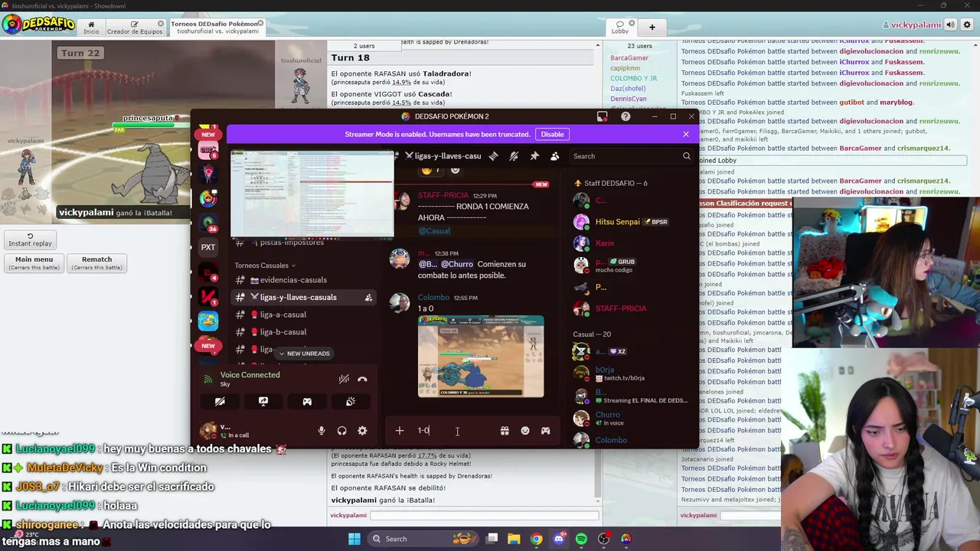Dismiss the Streamer Mode banner
Viewport: 980px width, 551px height.
tap(685, 134)
